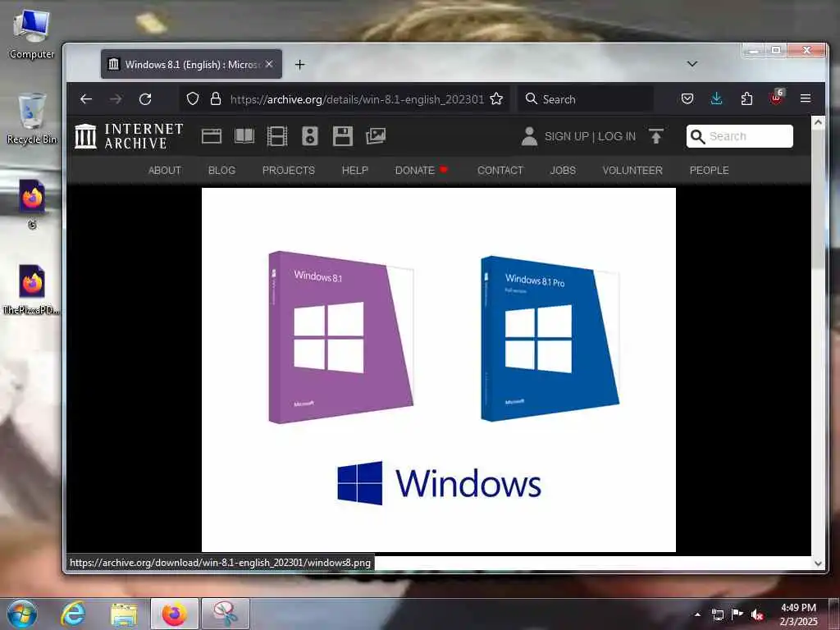Open Internet Archive Video film icon
840x630 pixels.
point(277,136)
